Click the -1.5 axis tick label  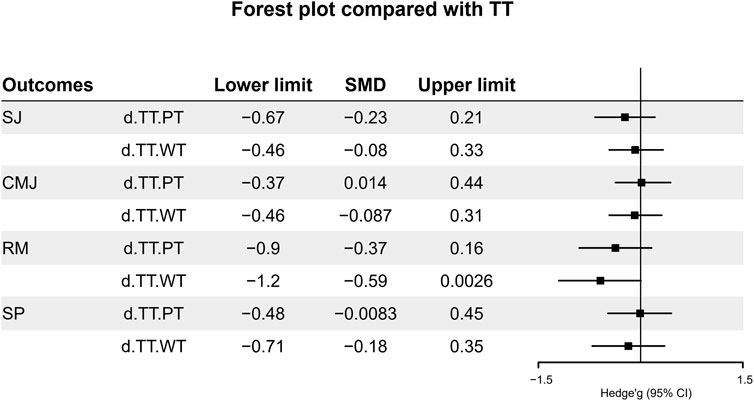(x=541, y=380)
